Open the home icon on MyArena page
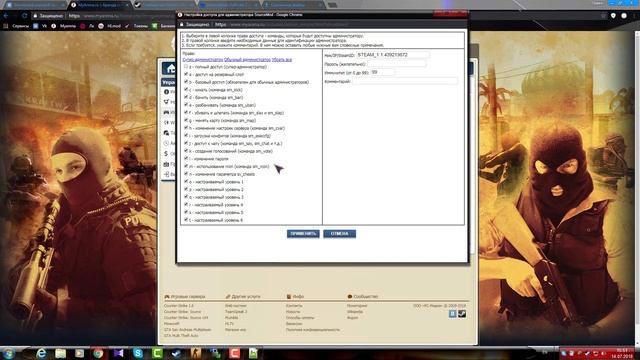The width and height of the screenshot is (640, 360). 171,68
